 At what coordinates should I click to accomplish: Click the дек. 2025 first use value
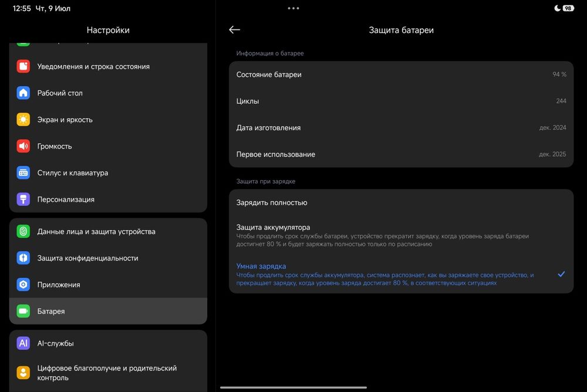[x=552, y=154]
